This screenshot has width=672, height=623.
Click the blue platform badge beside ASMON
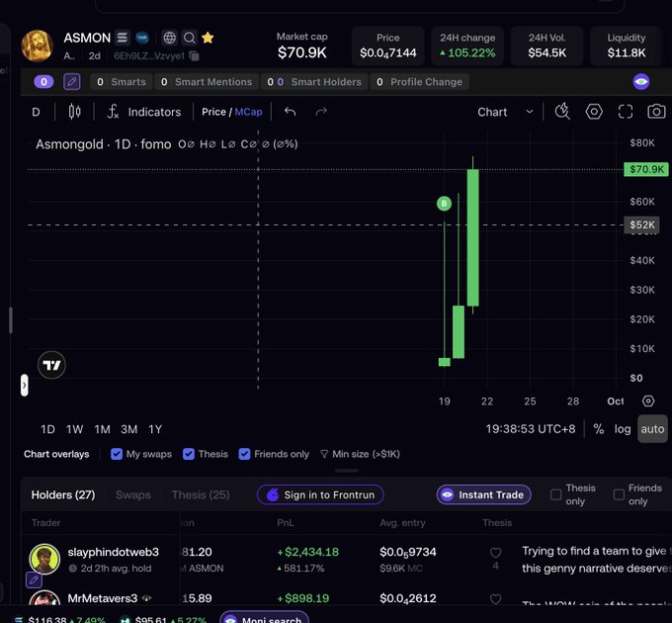[142, 38]
